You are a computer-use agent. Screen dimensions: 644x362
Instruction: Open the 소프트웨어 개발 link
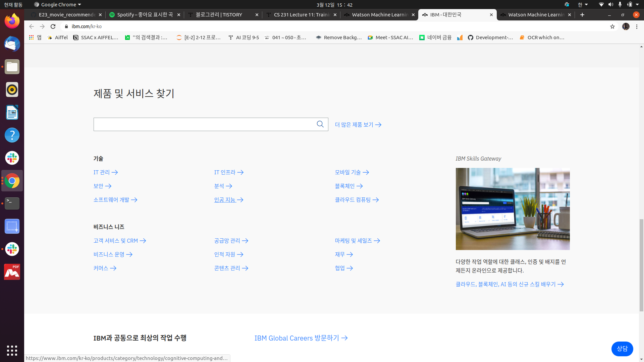point(115,200)
